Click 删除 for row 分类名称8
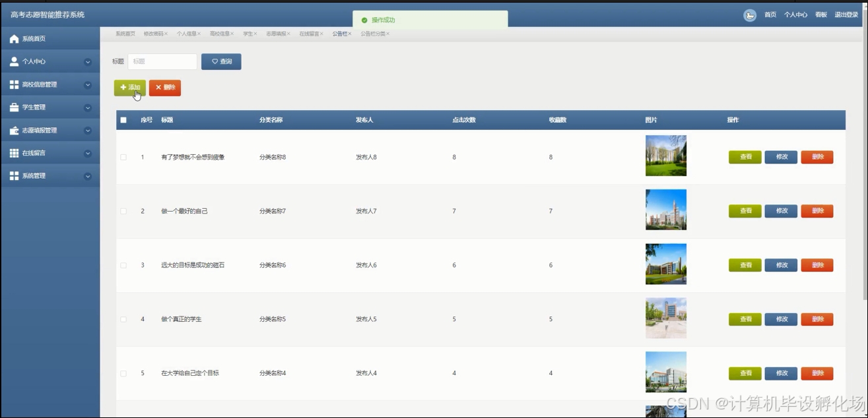 817,157
